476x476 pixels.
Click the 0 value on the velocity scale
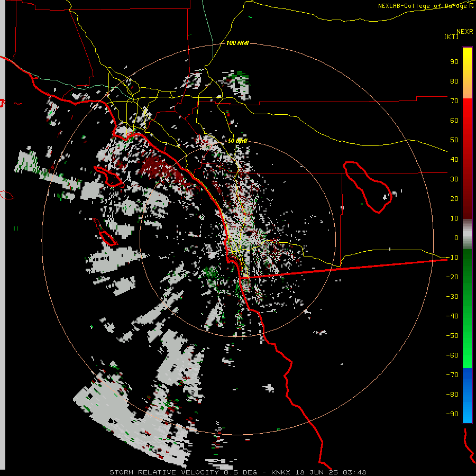(x=456, y=238)
